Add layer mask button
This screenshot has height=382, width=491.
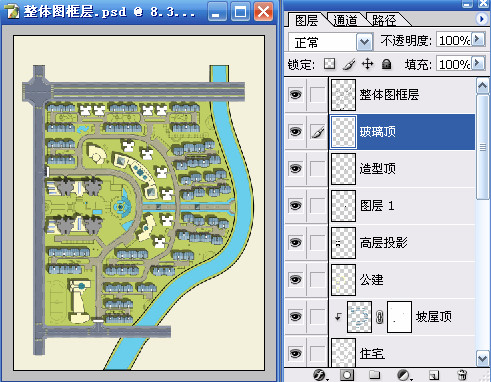pos(347,375)
